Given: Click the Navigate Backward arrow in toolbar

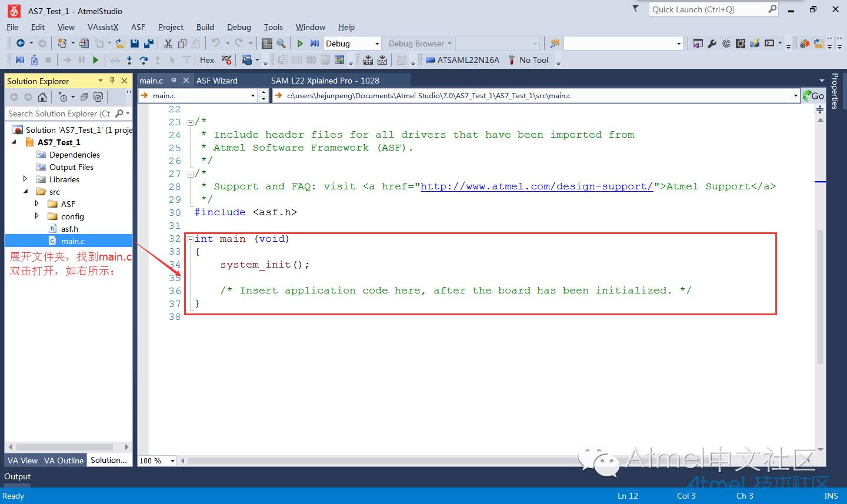Looking at the screenshot, I should [x=21, y=43].
